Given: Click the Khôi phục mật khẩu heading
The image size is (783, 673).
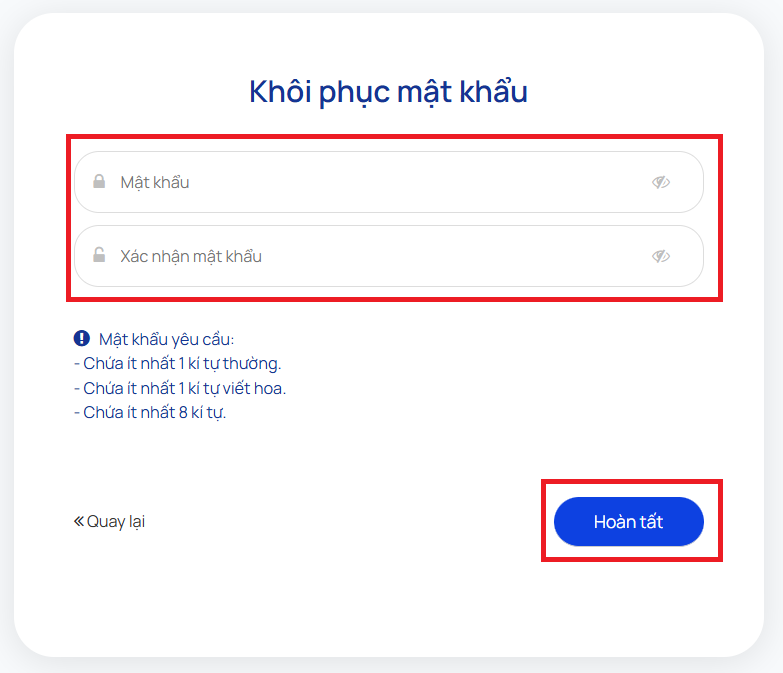Looking at the screenshot, I should point(389,92).
